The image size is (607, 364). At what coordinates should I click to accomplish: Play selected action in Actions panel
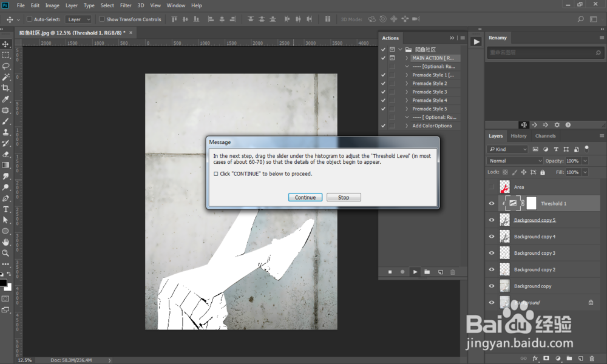click(415, 272)
